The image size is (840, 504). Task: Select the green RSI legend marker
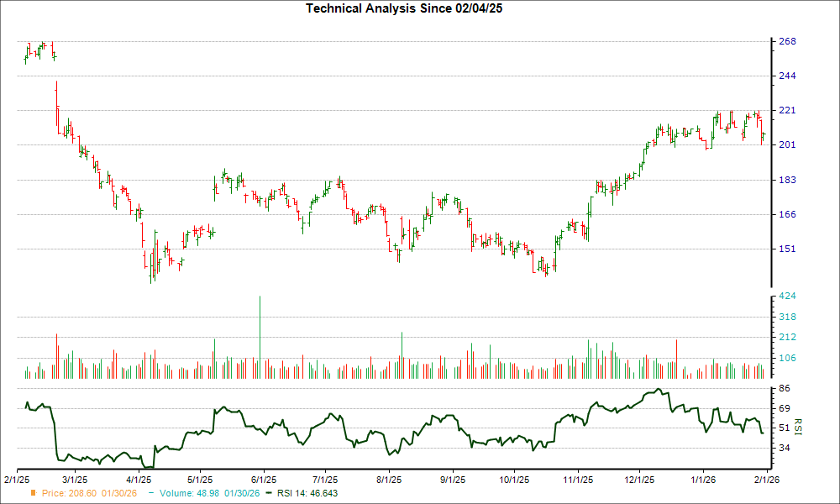tap(267, 494)
